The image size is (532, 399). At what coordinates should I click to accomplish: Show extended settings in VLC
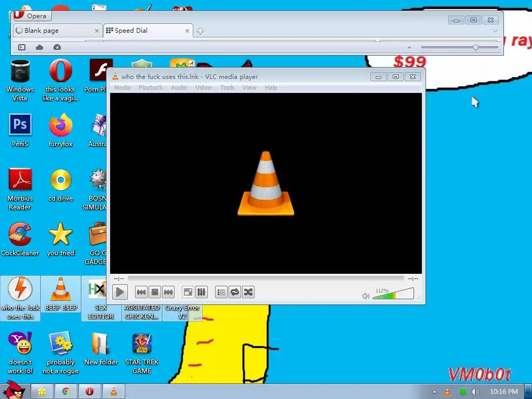coord(201,292)
